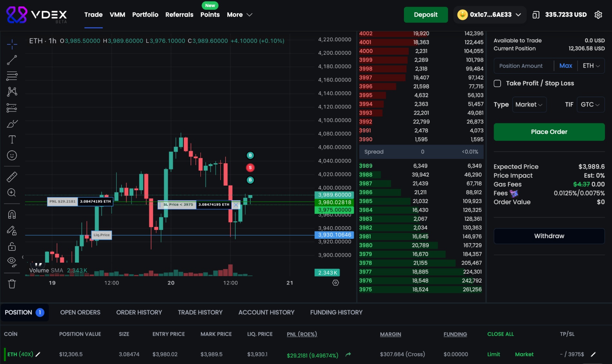
Task: Toggle lock all drawings tool
Action: [12, 247]
